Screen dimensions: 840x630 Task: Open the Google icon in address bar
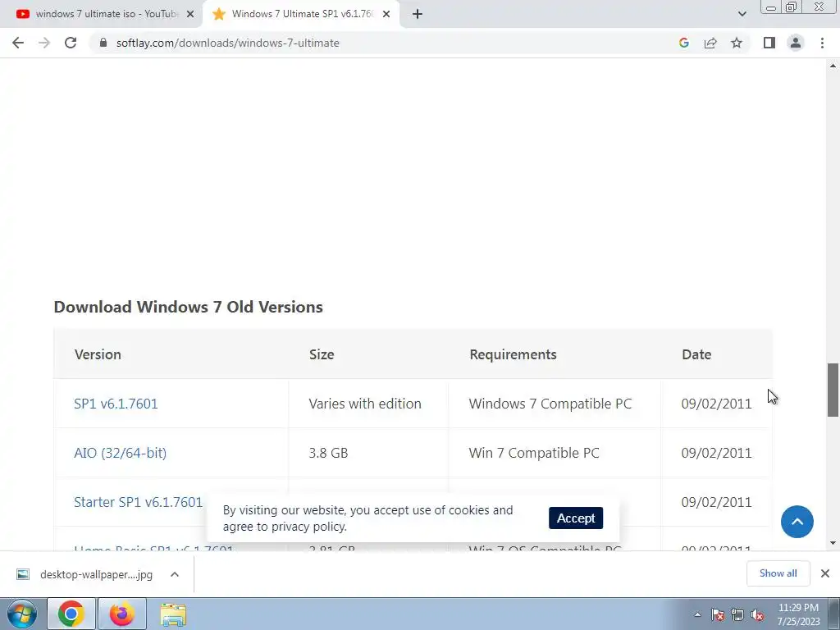[683, 43]
